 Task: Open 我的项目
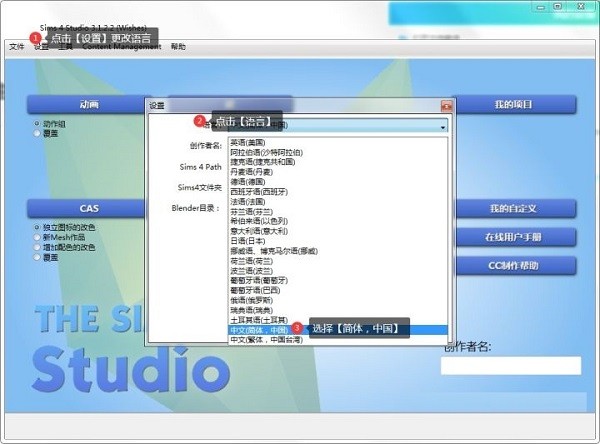514,104
